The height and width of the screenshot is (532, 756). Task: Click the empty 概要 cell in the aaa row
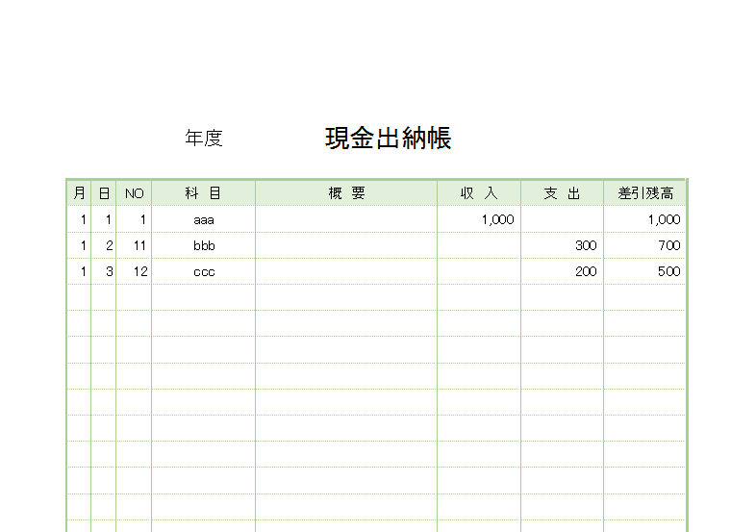click(x=346, y=219)
